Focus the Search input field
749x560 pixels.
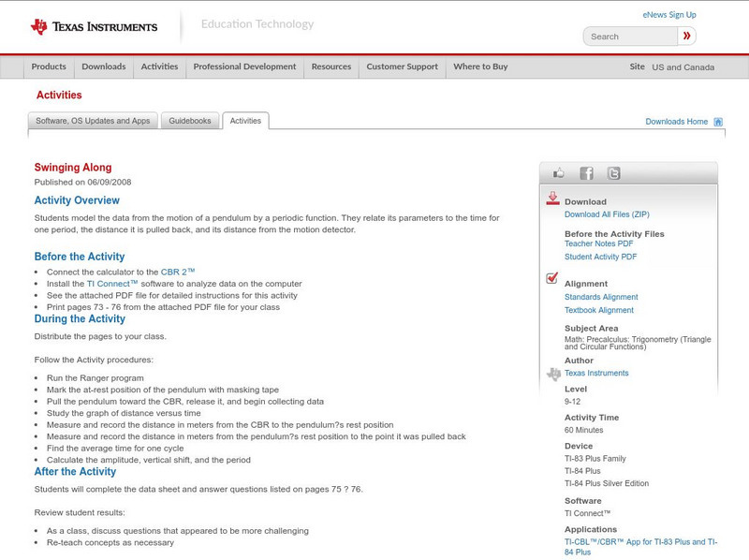pyautogui.click(x=630, y=37)
